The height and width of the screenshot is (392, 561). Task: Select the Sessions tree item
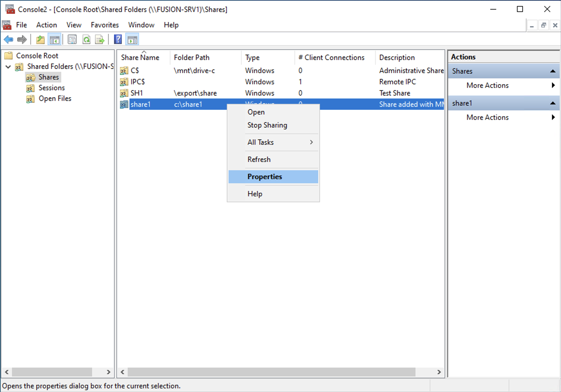52,88
